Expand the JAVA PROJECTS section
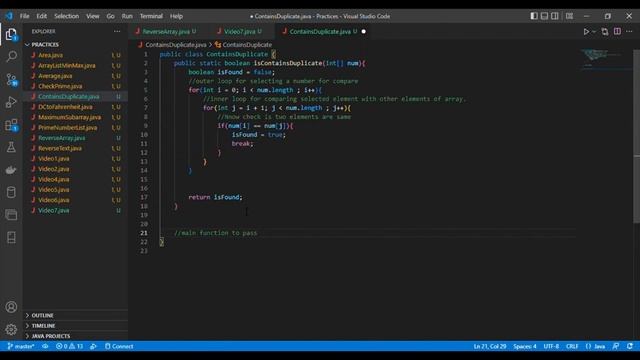The image size is (640, 360). (51, 336)
